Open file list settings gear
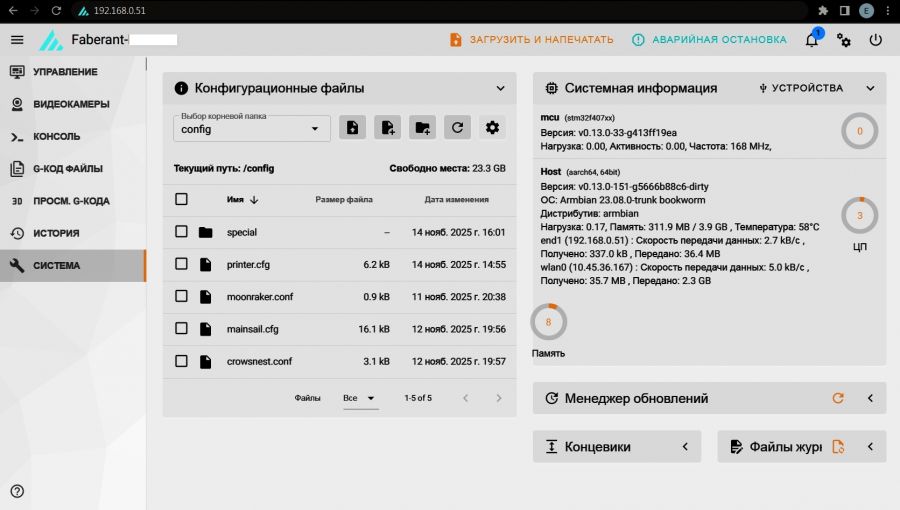This screenshot has width=900, height=510. (491, 127)
